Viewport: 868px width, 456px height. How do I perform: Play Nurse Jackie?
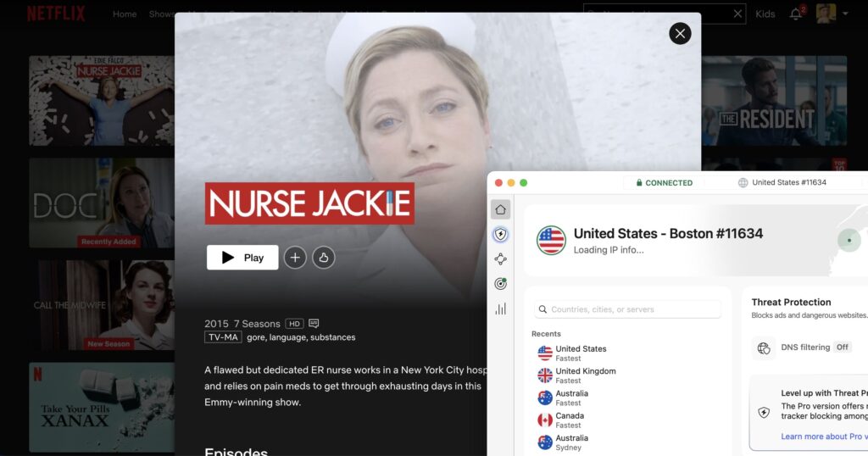point(242,258)
